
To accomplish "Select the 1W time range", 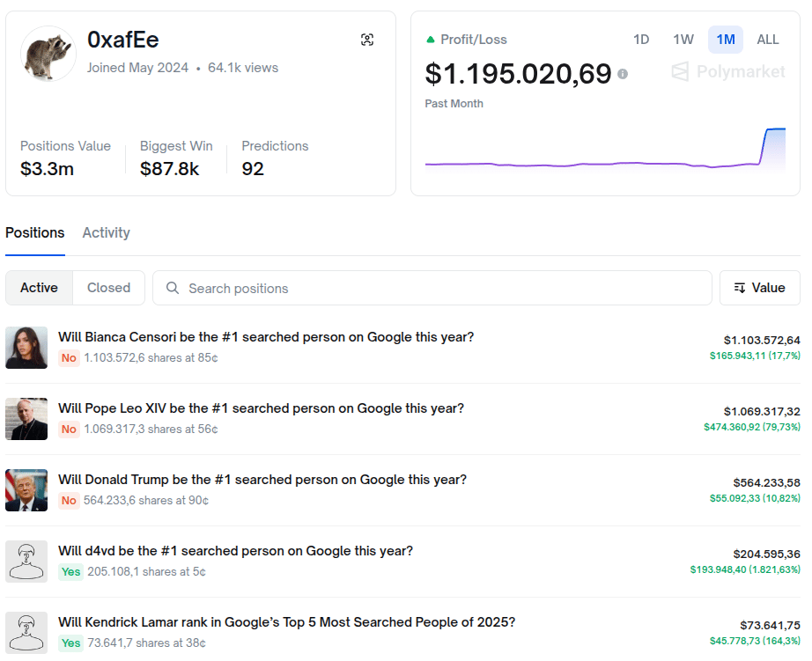I will coord(683,40).
